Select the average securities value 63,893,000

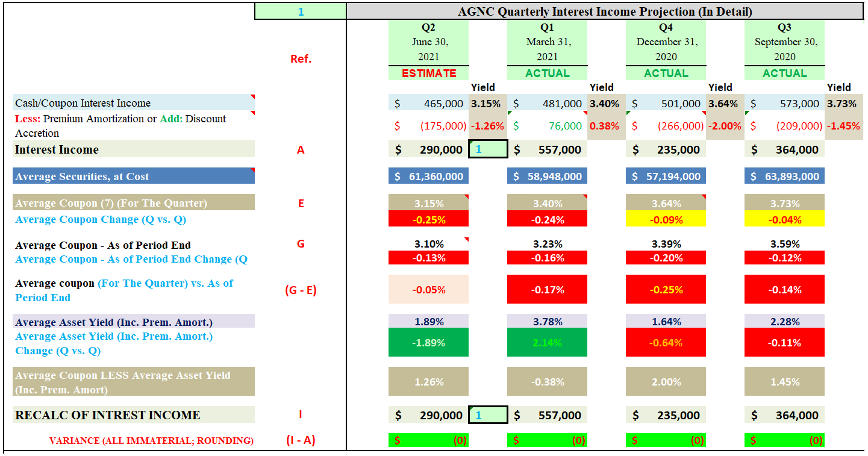pos(784,176)
